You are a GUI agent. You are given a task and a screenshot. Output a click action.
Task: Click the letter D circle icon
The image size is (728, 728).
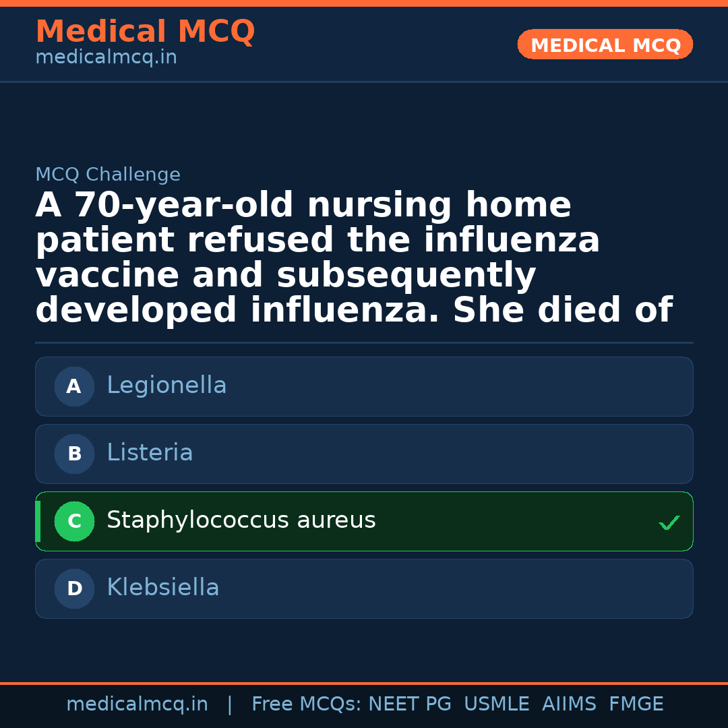74,588
